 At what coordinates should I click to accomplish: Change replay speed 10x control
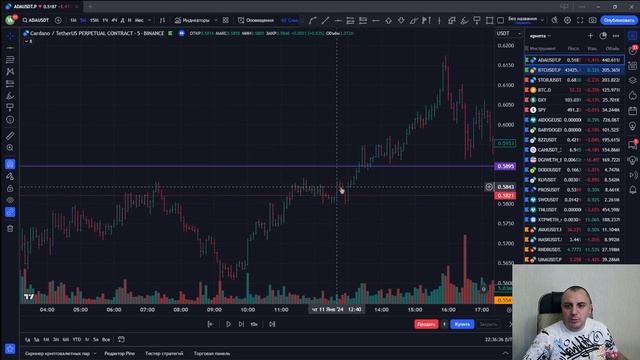tap(254, 324)
